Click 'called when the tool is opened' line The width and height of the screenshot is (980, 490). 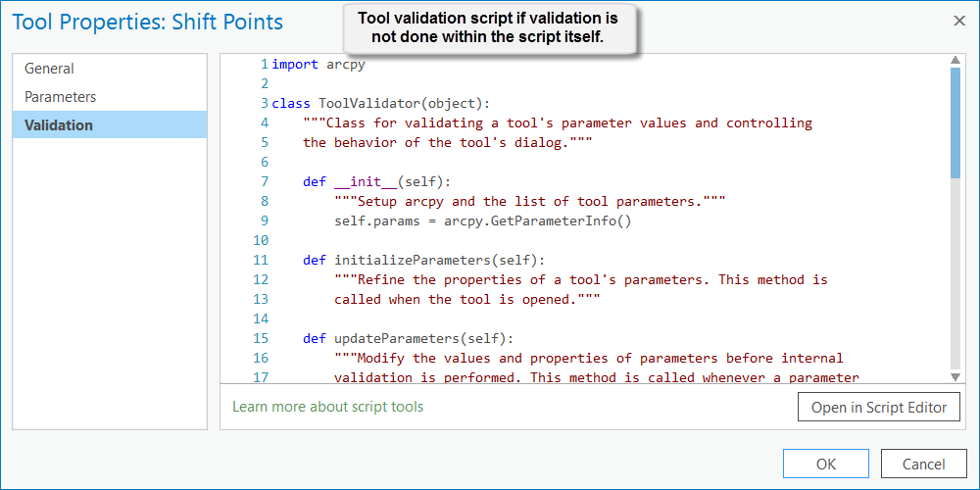[466, 299]
